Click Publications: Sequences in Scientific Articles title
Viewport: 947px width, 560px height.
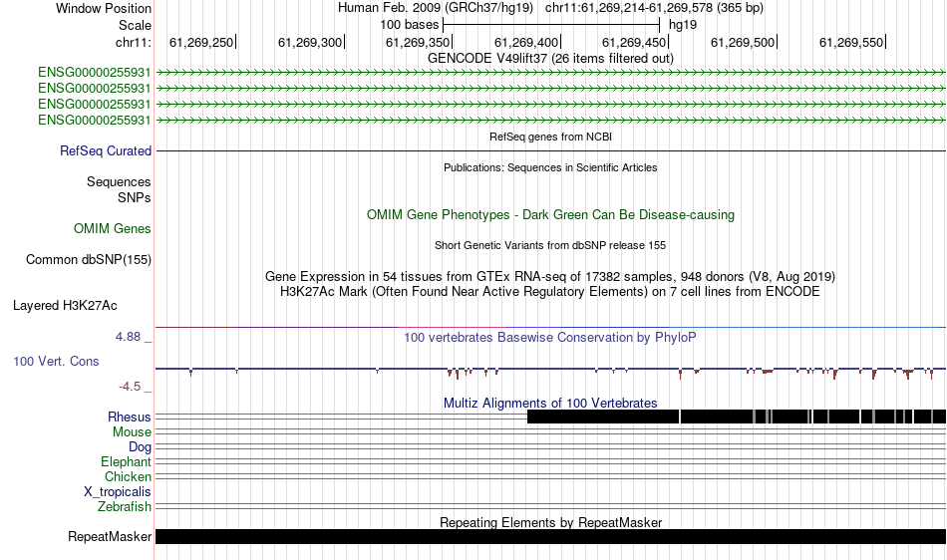[550, 167]
